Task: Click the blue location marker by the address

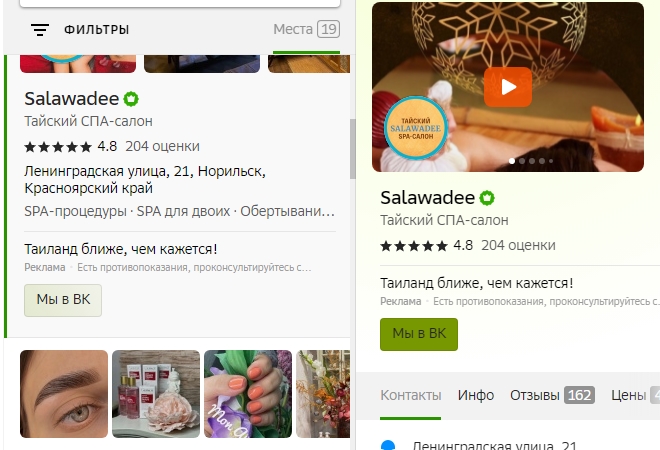Action: click(x=388, y=445)
